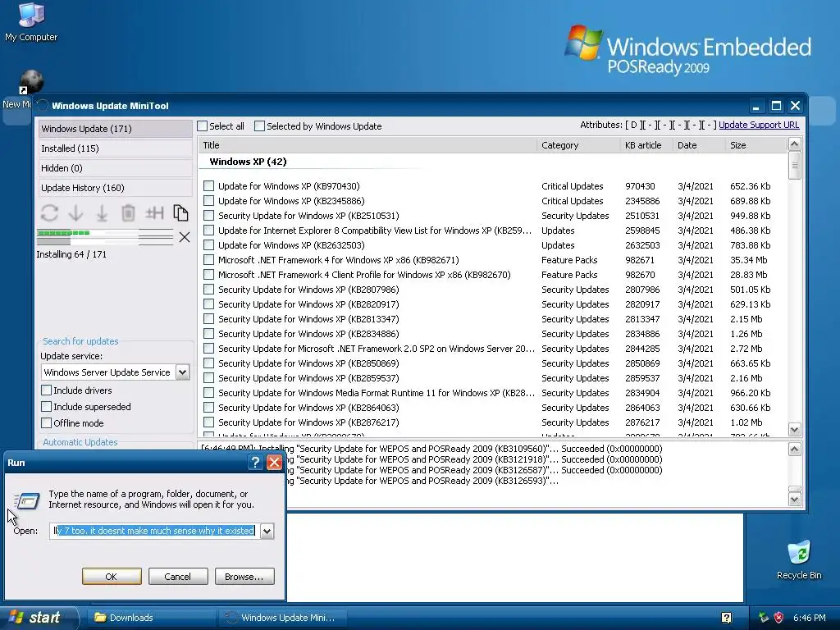Click the red security shield tray icon

click(779, 618)
